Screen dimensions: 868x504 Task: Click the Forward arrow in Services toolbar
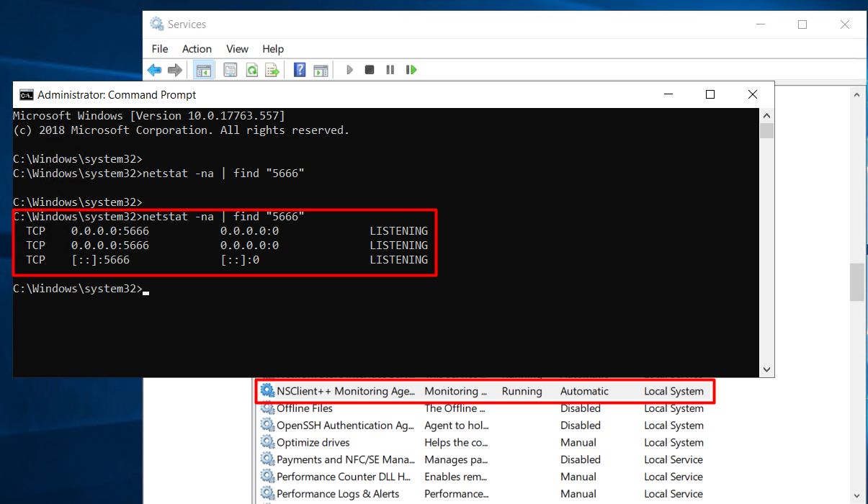point(174,70)
